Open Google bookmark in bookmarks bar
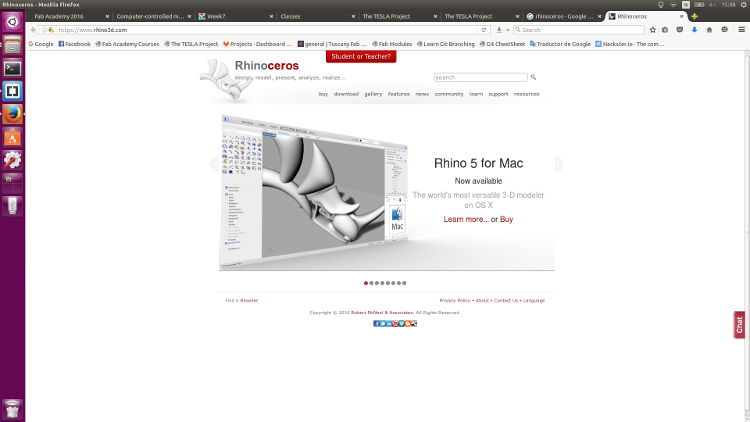Image resolution: width=750 pixels, height=422 pixels. click(x=41, y=44)
